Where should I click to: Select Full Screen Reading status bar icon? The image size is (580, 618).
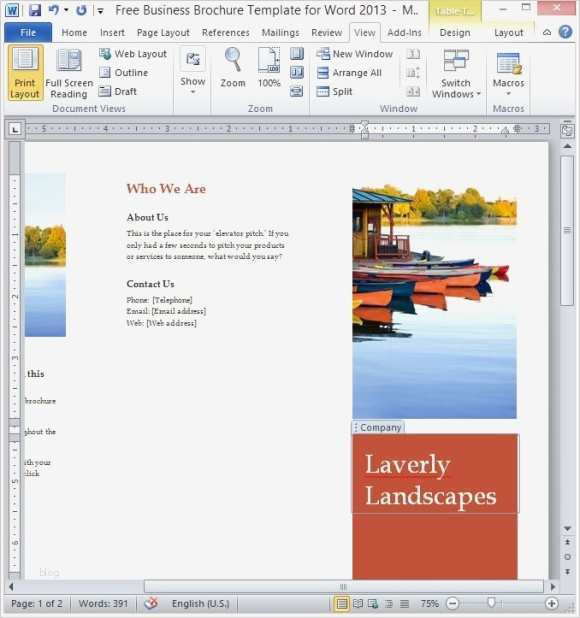coord(358,603)
